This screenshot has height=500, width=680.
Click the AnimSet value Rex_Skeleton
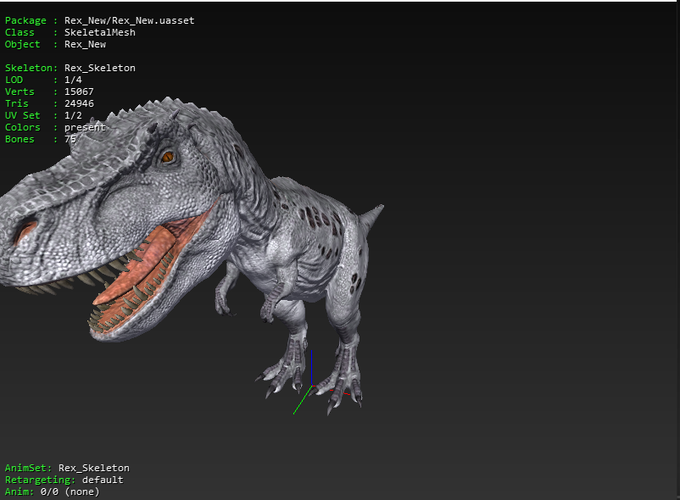(x=94, y=468)
